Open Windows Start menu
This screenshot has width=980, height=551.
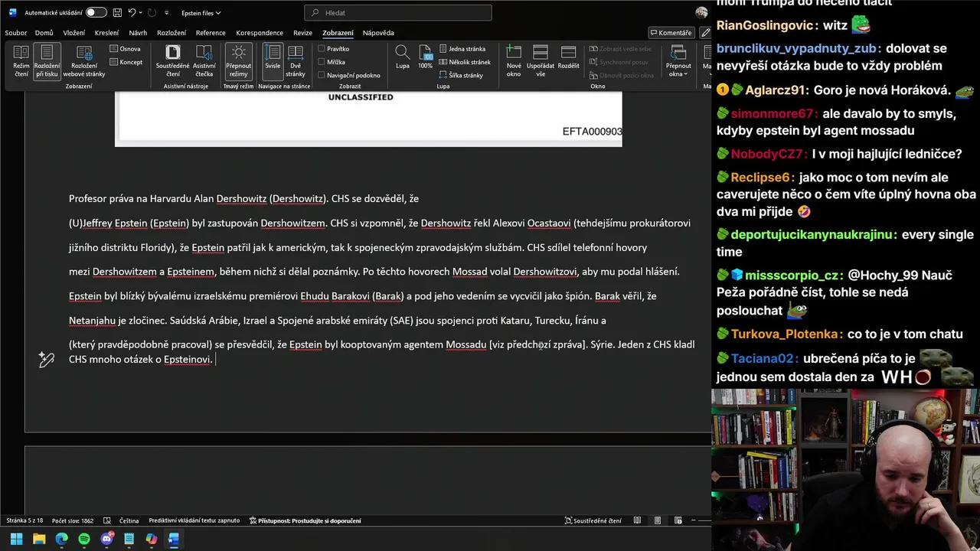(x=16, y=539)
